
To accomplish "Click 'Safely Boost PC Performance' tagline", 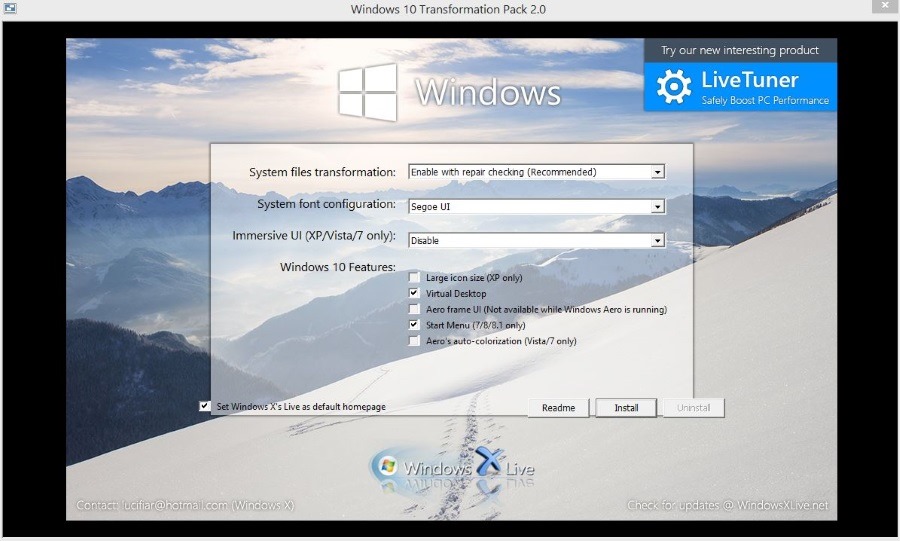I will pos(765,100).
